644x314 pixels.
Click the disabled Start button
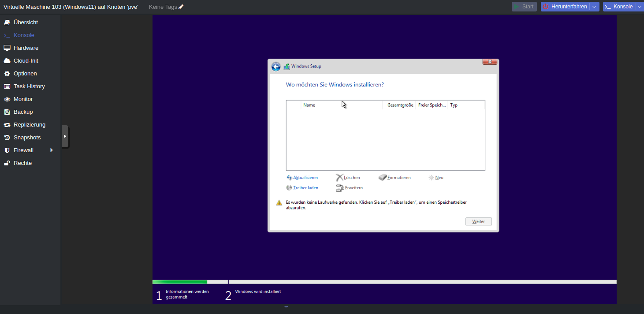click(x=524, y=7)
